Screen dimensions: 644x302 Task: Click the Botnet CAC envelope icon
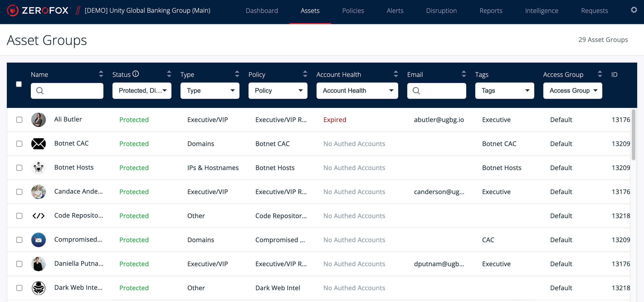(x=38, y=144)
